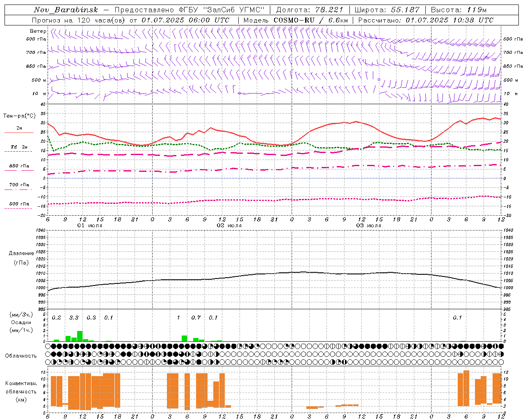Click the "Давление" pressure panel label

[x=21, y=253]
